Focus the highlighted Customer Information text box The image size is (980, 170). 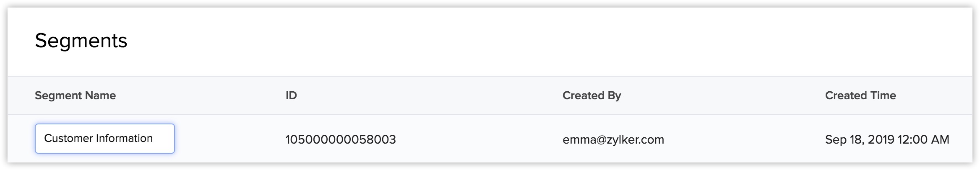[x=105, y=139]
